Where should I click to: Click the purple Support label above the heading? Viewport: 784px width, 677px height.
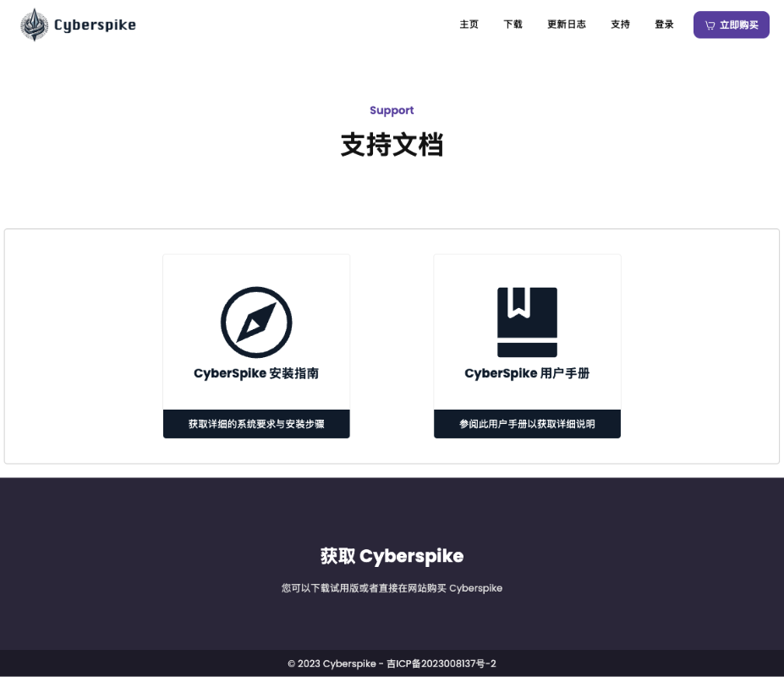[392, 110]
